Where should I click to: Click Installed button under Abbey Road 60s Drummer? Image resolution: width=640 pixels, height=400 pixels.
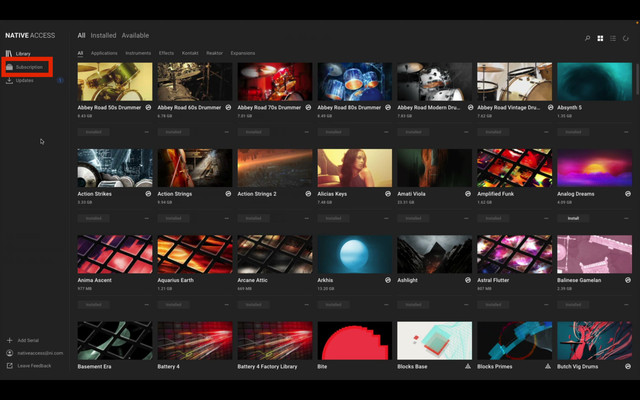[173, 132]
